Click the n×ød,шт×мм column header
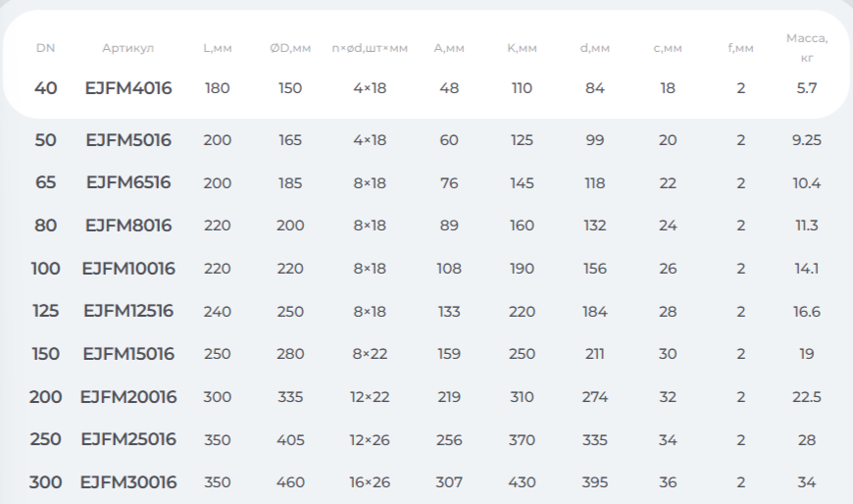Viewport: 853px width, 504px height. pyautogui.click(x=370, y=48)
